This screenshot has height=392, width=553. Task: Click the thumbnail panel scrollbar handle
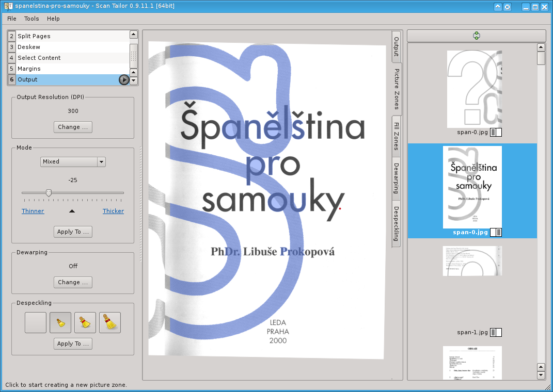pos(541,58)
